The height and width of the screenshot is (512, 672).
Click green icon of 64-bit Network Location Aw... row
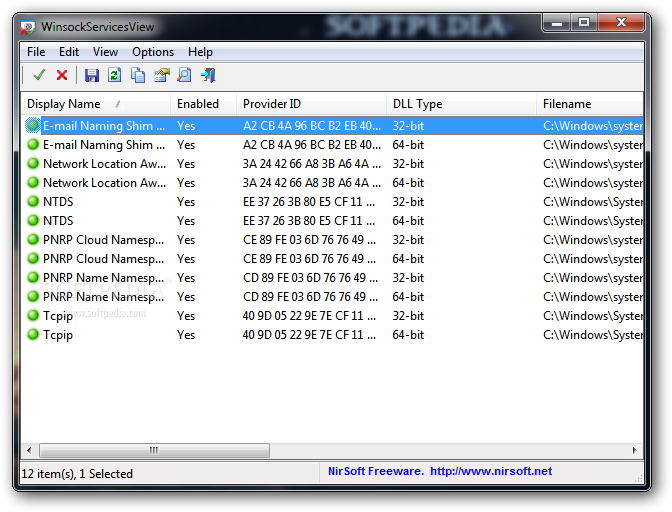click(x=33, y=183)
